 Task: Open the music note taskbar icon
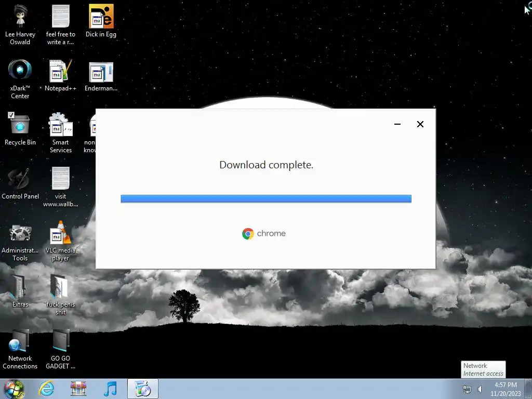click(110, 389)
